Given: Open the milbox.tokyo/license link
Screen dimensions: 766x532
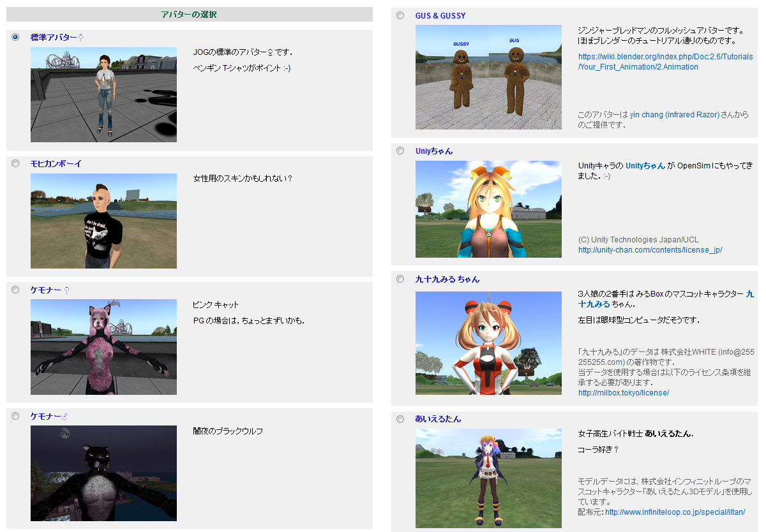Looking at the screenshot, I should [x=624, y=393].
